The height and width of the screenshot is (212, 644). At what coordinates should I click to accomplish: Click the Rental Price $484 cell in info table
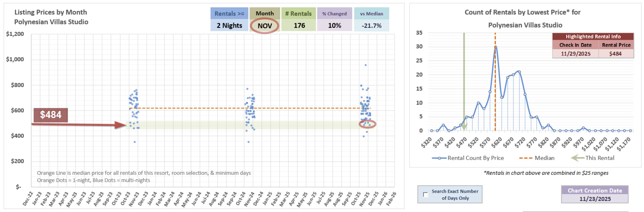pos(616,54)
